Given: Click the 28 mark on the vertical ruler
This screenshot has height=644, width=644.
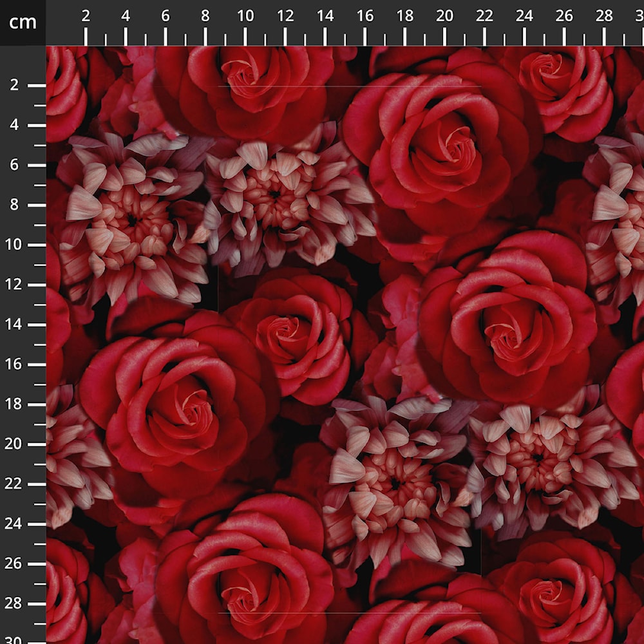Looking at the screenshot, I should click(x=15, y=604).
